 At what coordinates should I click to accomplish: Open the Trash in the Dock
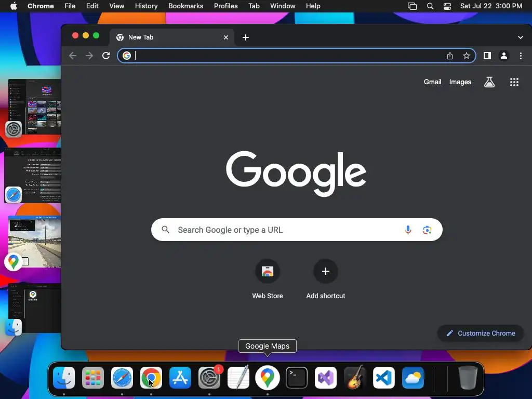[468, 378]
